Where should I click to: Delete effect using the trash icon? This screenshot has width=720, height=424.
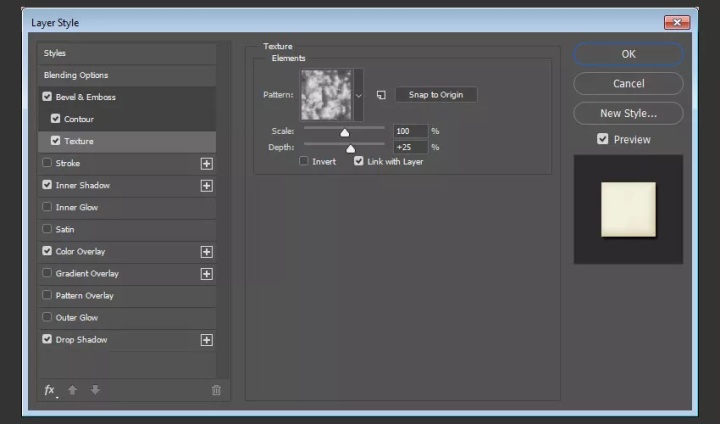216,390
